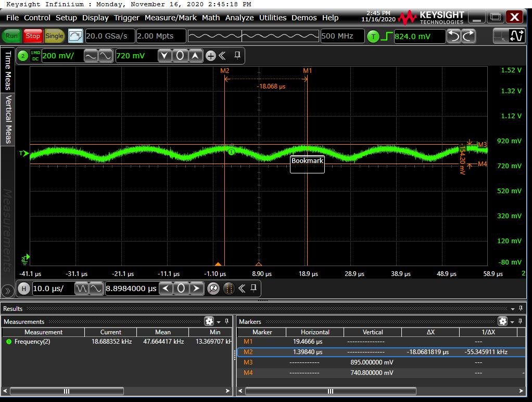Click the Redo arrow button
Viewport: 532px width, 402px height.
click(x=468, y=36)
